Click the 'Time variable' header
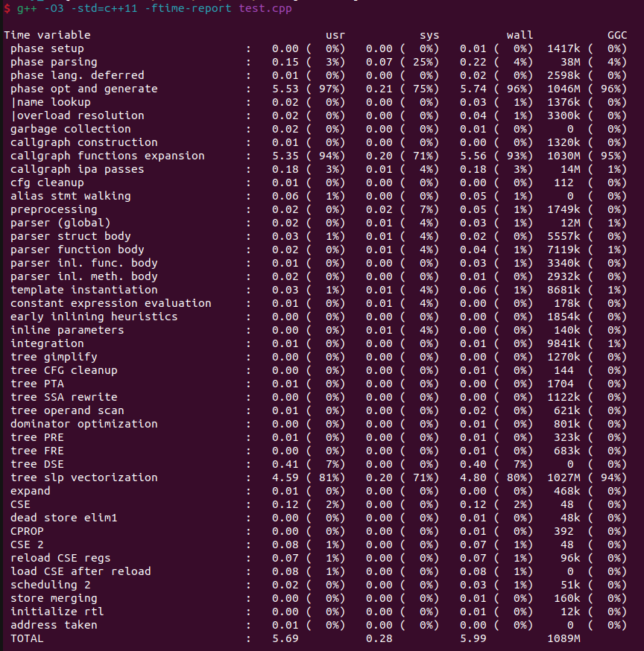 [47, 35]
